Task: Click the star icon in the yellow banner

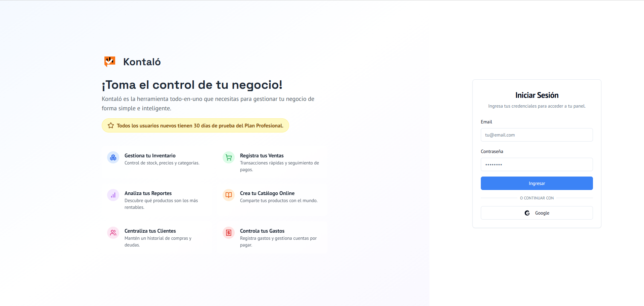Action: click(x=110, y=125)
